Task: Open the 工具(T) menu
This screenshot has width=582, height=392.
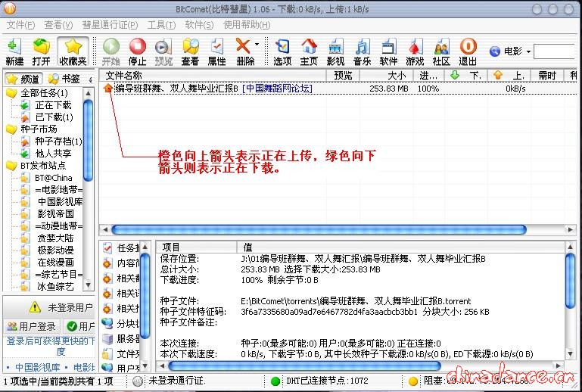Action: pyautogui.click(x=161, y=25)
